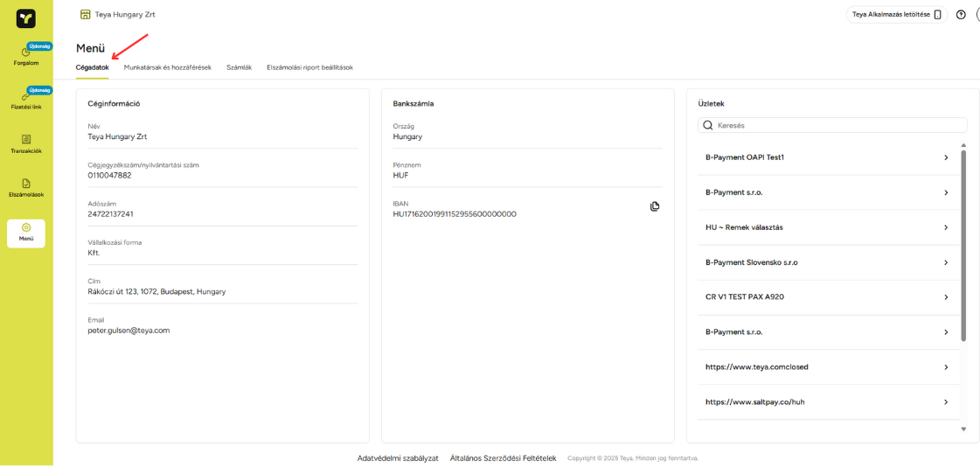The width and height of the screenshot is (980, 467).
Task: Click Teya Alkalmazás letöltése button
Action: pyautogui.click(x=897, y=14)
